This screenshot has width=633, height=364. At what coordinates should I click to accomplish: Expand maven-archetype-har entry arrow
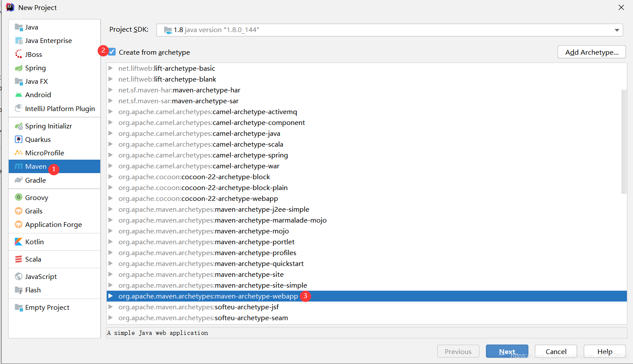(111, 90)
